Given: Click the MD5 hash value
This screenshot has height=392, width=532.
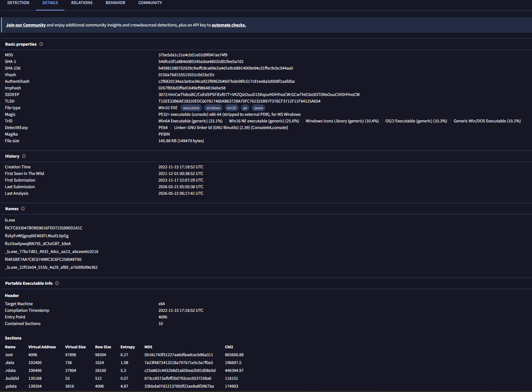Looking at the screenshot, I should coord(193,55).
